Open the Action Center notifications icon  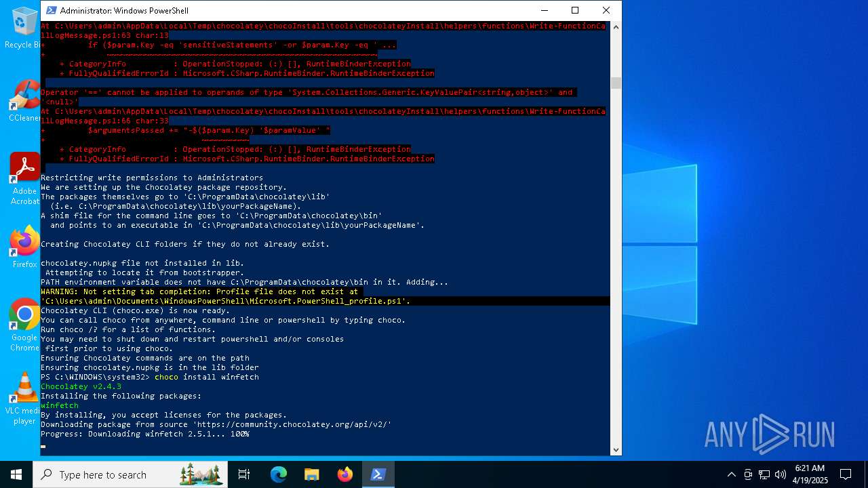[846, 474]
